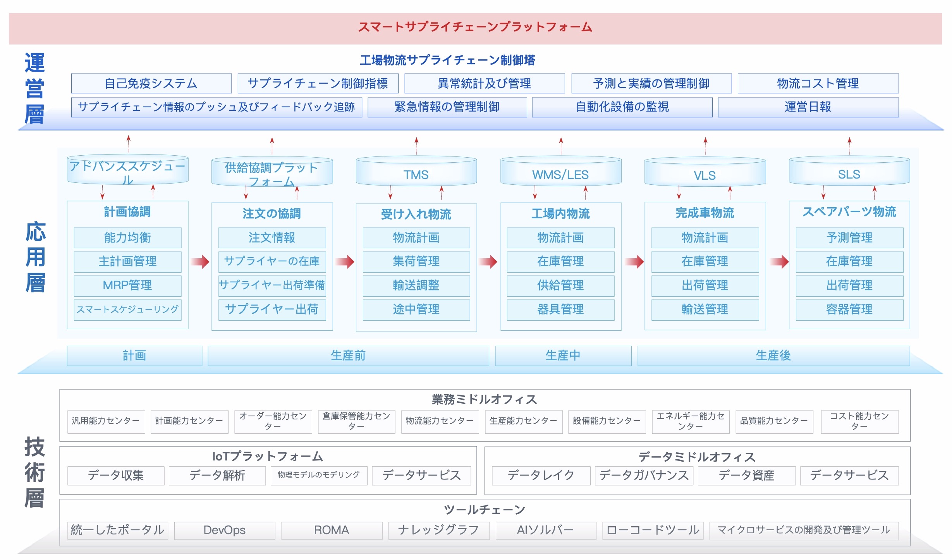
Task: Select 途中管理 item
Action: (416, 310)
